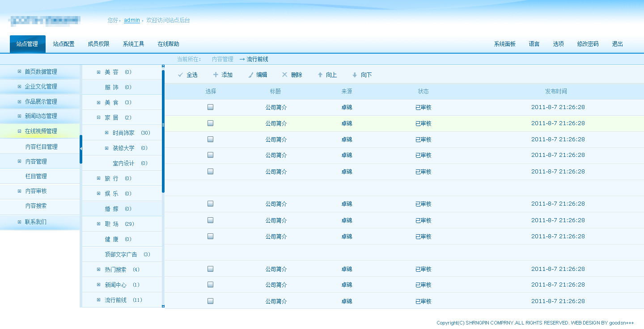Expand the 首页数据管理 sidebar section
This screenshot has width=644, height=329.
[x=19, y=72]
